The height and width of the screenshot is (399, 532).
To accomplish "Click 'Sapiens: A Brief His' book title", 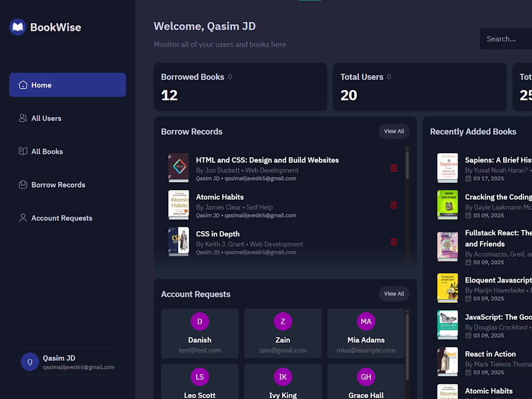I will click(499, 160).
